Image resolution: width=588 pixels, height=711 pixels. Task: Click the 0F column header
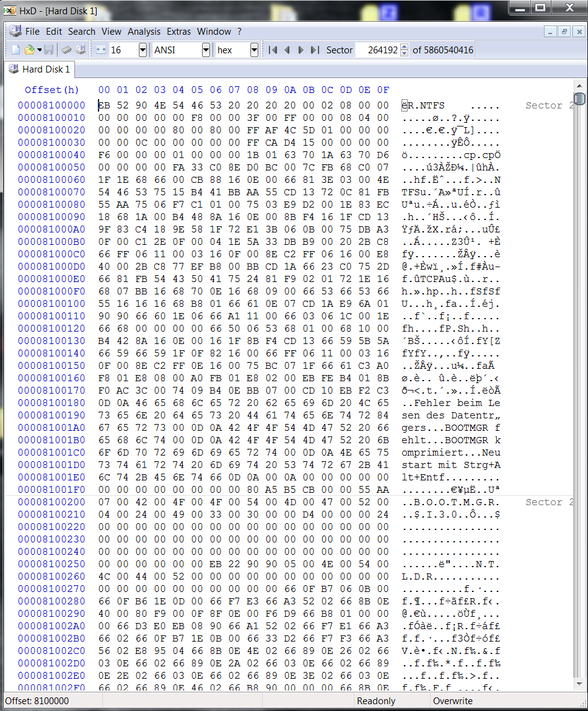point(383,90)
